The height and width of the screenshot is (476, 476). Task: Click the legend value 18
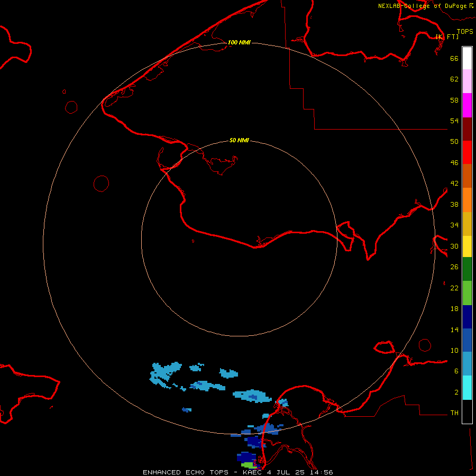(454, 309)
